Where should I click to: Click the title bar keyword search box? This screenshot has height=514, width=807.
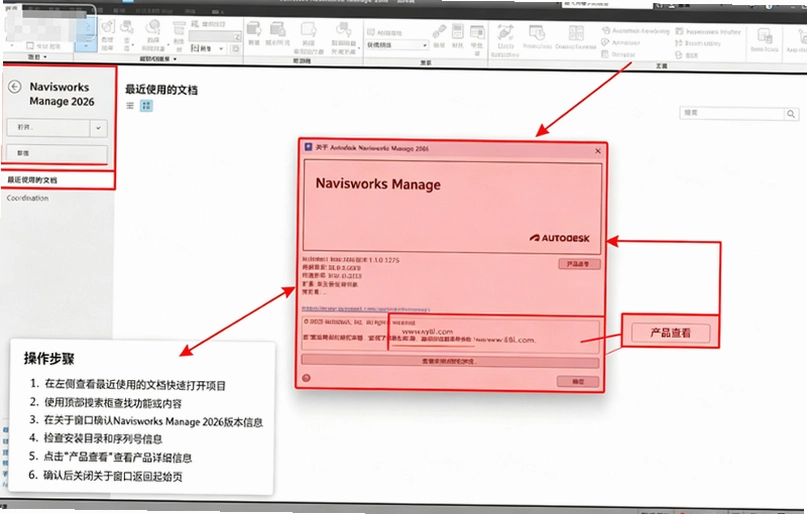point(606,4)
